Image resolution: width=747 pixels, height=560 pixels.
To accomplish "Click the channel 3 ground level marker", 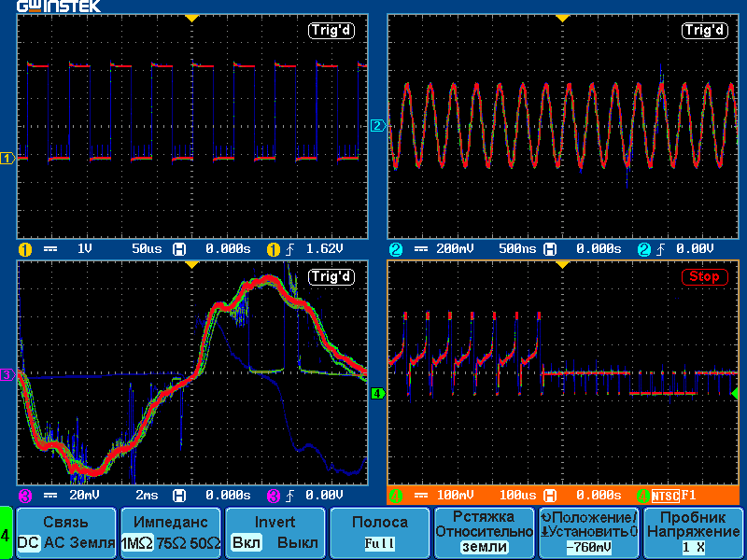I will pos(7,375).
